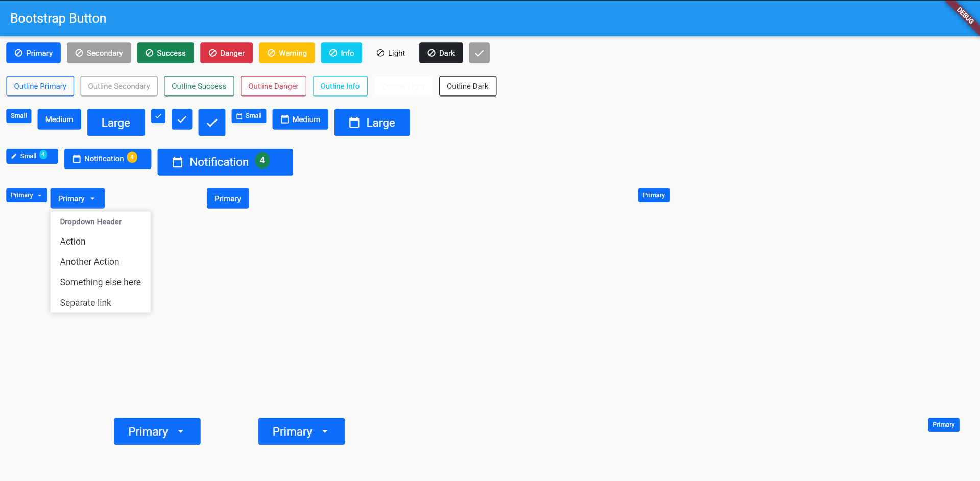
Task: Click the Light button
Action: pyautogui.click(x=391, y=53)
